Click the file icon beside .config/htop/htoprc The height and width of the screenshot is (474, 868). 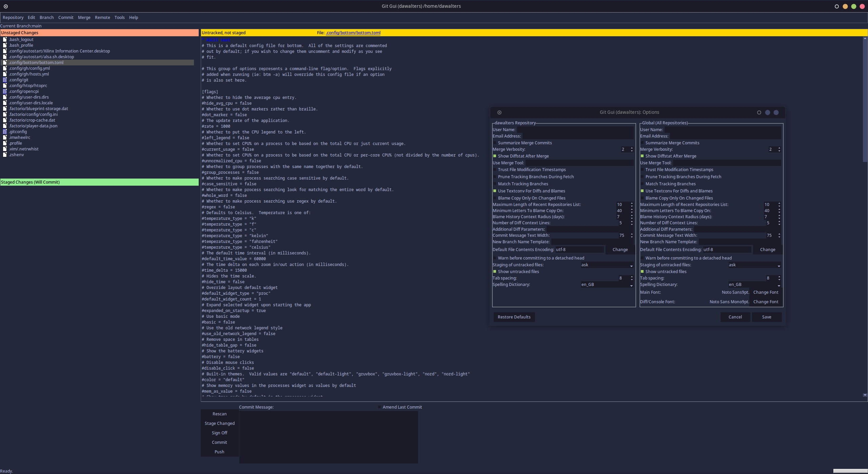5,86
